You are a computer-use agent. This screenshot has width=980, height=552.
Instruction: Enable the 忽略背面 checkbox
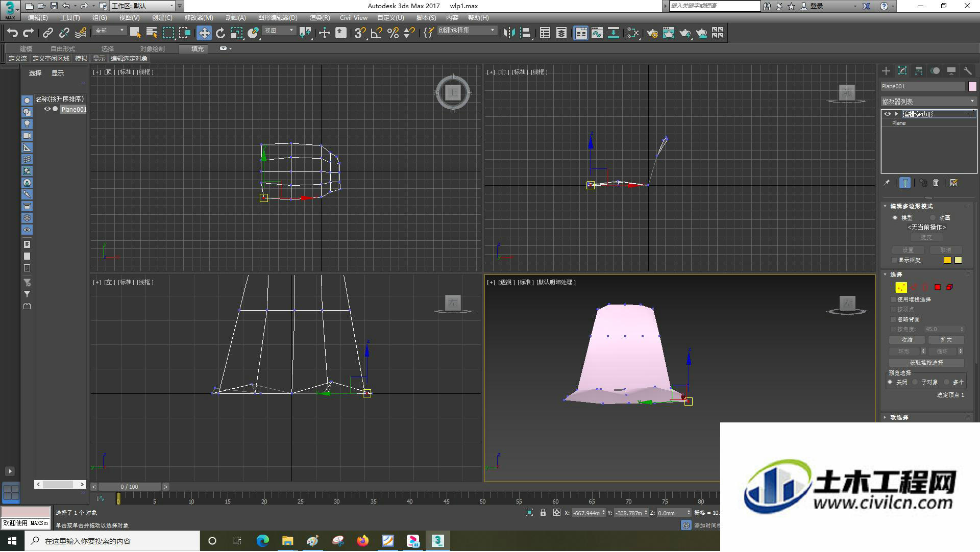point(893,319)
